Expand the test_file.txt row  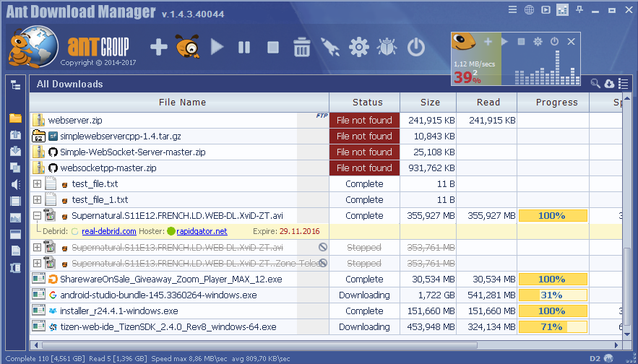point(37,184)
